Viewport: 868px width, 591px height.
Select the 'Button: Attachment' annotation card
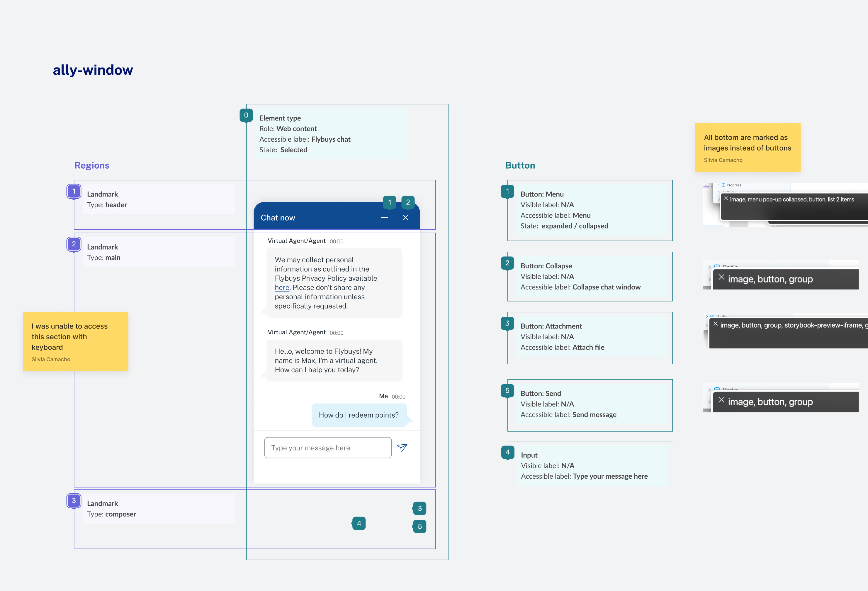coord(590,337)
